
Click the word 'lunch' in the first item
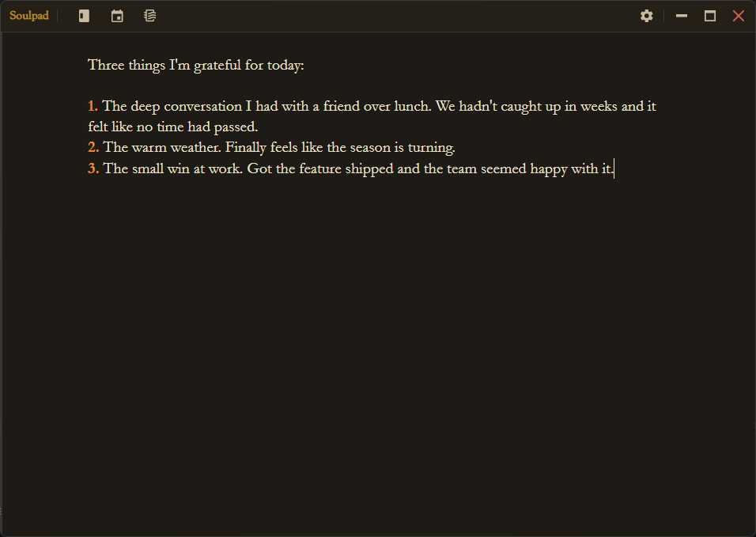click(412, 107)
